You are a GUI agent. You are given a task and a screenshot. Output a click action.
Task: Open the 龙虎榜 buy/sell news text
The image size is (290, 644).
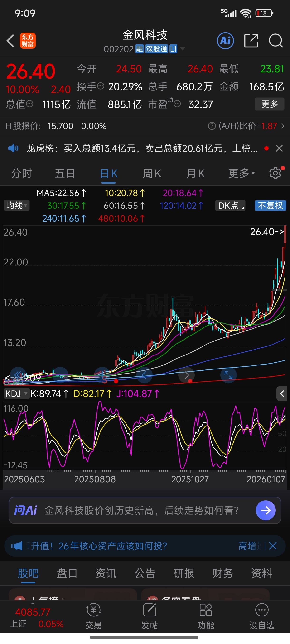pos(142,148)
